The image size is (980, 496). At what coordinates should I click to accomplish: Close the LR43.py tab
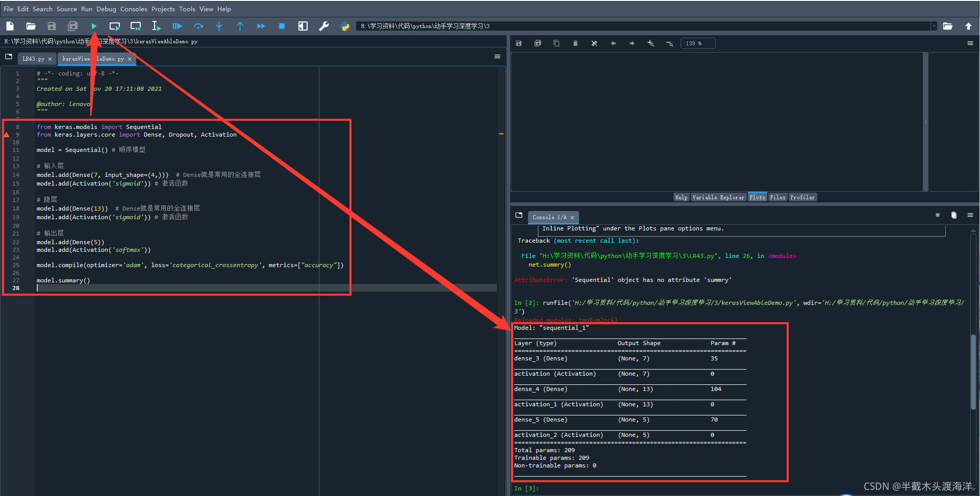[50, 59]
